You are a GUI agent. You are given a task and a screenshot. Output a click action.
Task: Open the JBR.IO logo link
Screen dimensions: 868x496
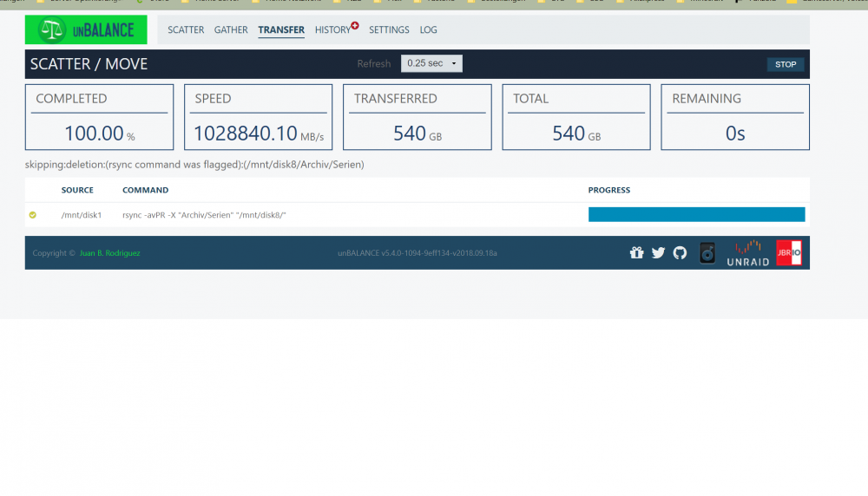(x=789, y=252)
